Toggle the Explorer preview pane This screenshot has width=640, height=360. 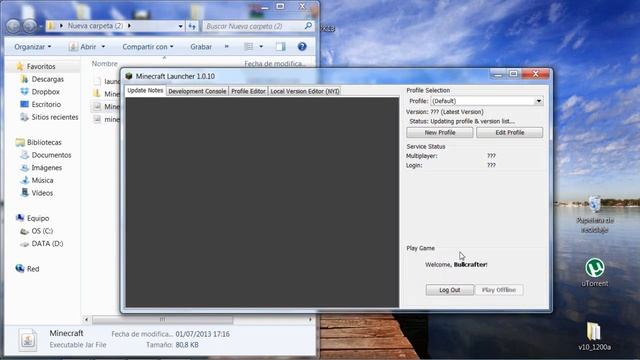(x=281, y=47)
